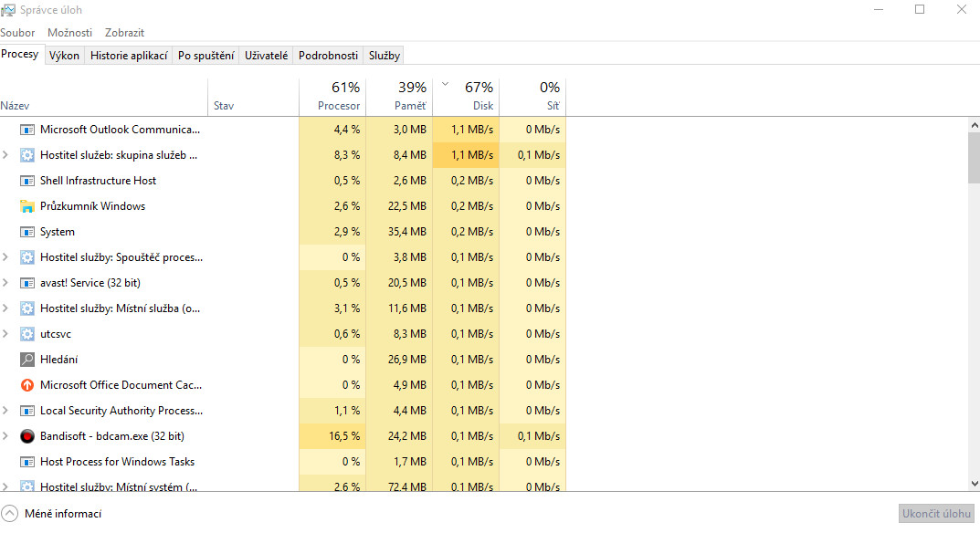
Task: Click the Průzkumník Windows folder icon
Action: click(x=26, y=206)
